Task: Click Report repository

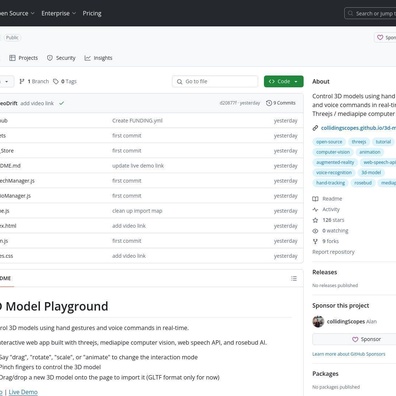Action: (x=333, y=252)
